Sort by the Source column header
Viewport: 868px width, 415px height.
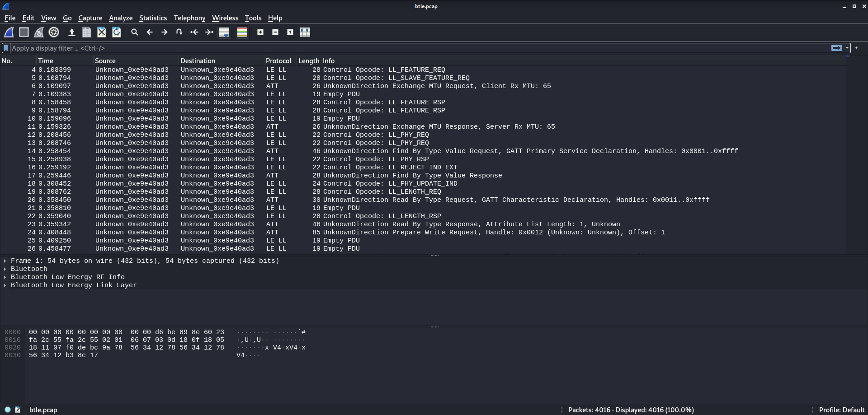click(136, 61)
